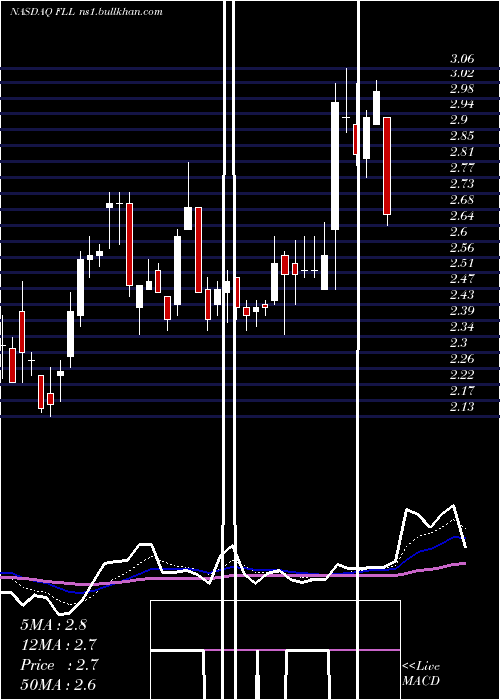Click the <<Live MACD label
Image resolution: width=500 pixels, height=700 pixels.
click(421, 673)
